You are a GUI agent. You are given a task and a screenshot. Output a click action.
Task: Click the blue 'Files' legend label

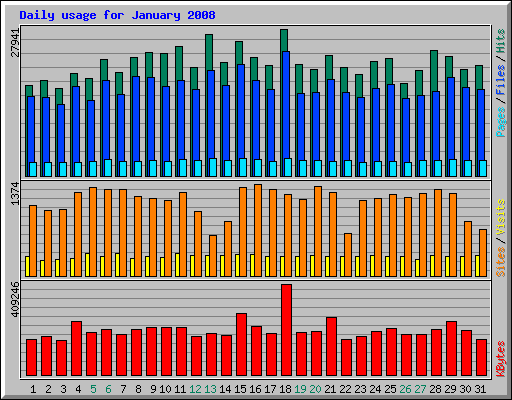pos(501,80)
